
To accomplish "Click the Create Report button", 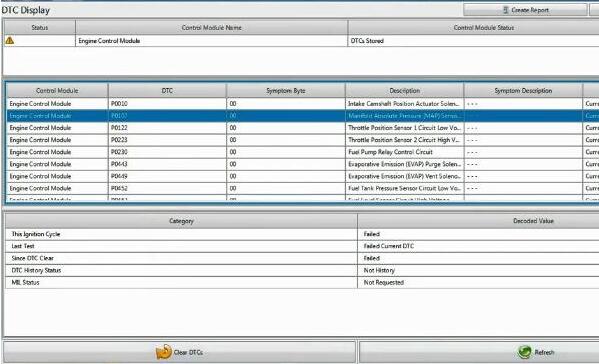I will coord(525,10).
